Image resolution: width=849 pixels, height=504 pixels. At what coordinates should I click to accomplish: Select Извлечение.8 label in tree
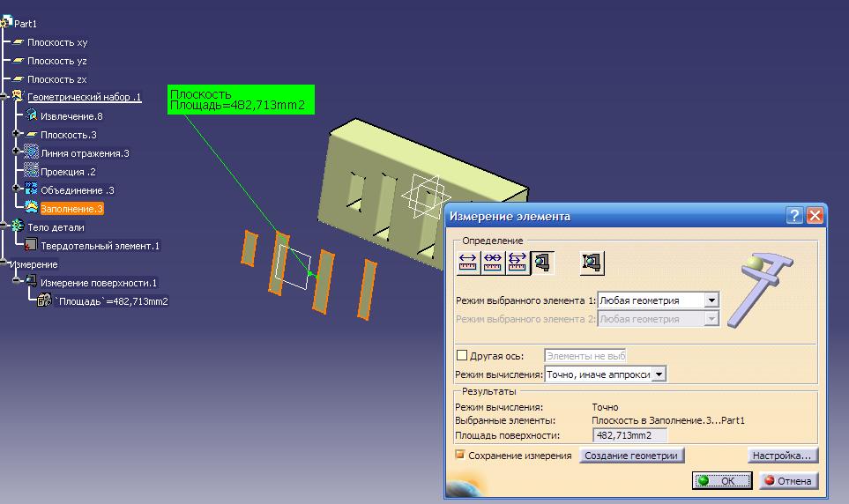[71, 116]
